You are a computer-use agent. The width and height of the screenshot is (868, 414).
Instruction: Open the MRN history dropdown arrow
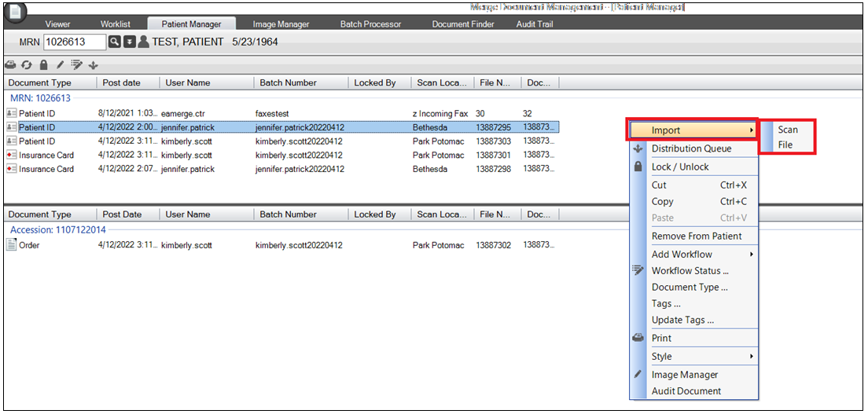[129, 42]
